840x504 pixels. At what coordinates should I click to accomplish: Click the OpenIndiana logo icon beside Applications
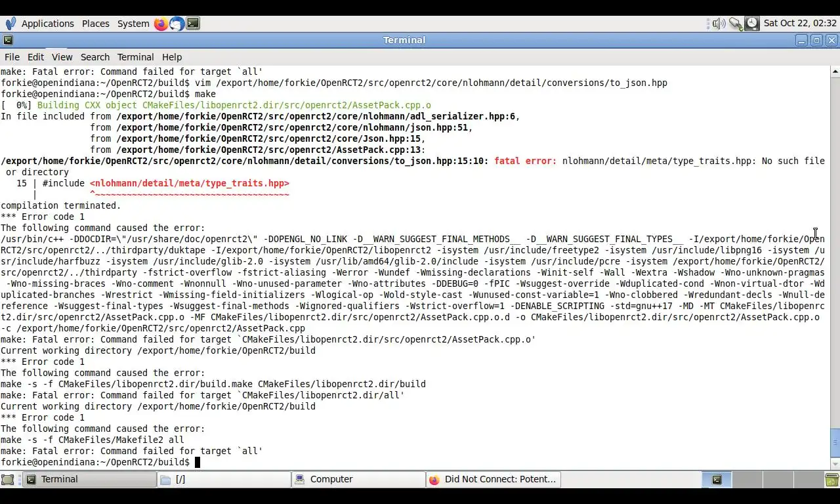tap(10, 24)
